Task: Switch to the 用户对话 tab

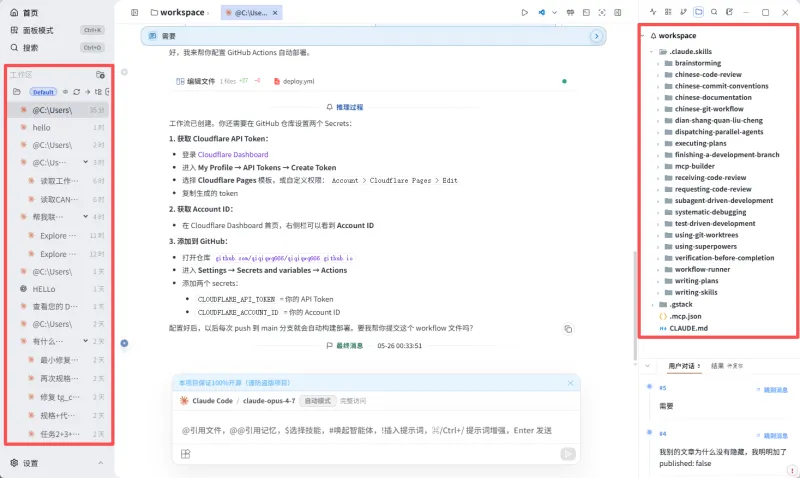Action: (684, 366)
